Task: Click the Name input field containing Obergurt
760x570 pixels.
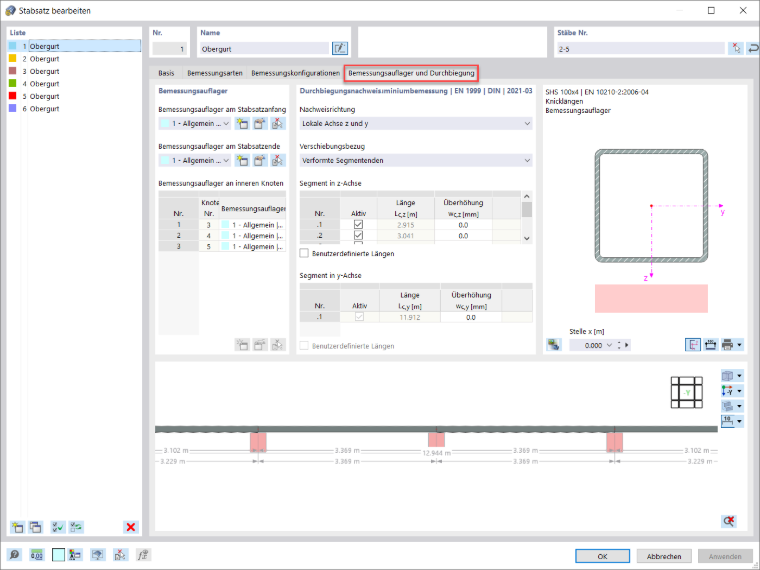Action: point(264,48)
